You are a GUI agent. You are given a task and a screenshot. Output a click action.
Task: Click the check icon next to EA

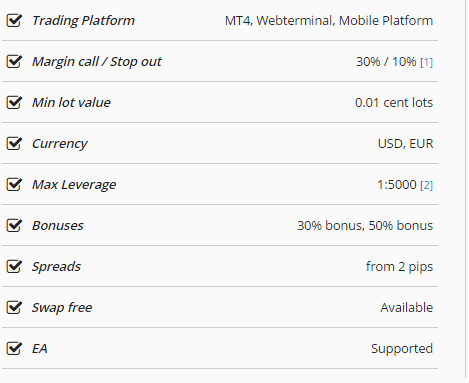14,349
